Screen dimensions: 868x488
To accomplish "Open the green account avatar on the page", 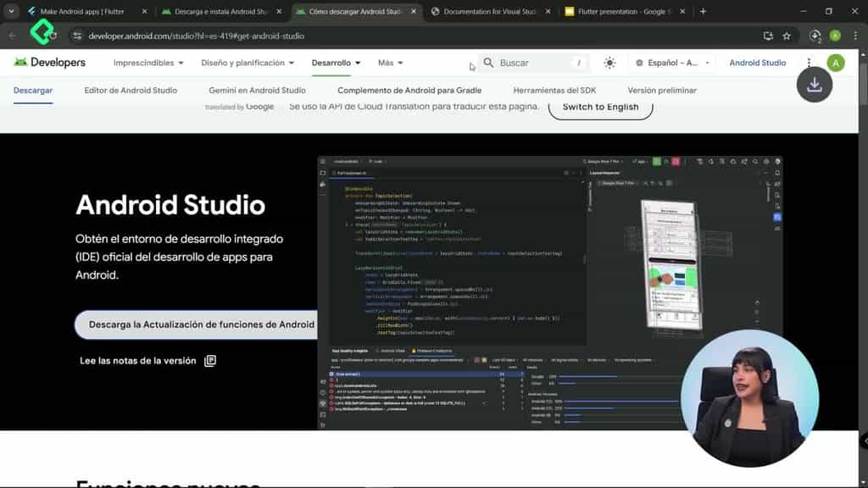I will coord(835,63).
